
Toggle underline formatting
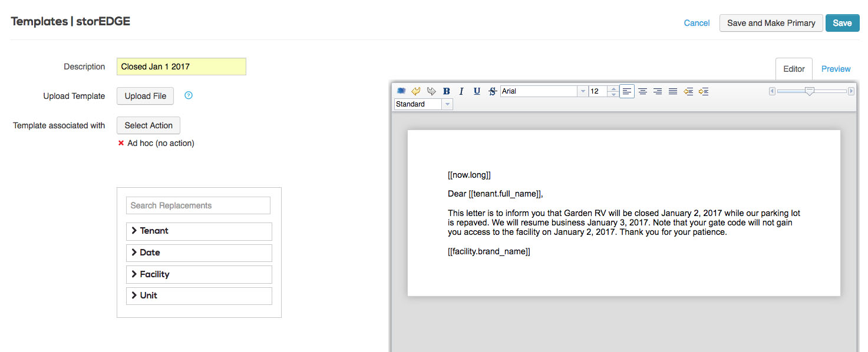coord(477,91)
